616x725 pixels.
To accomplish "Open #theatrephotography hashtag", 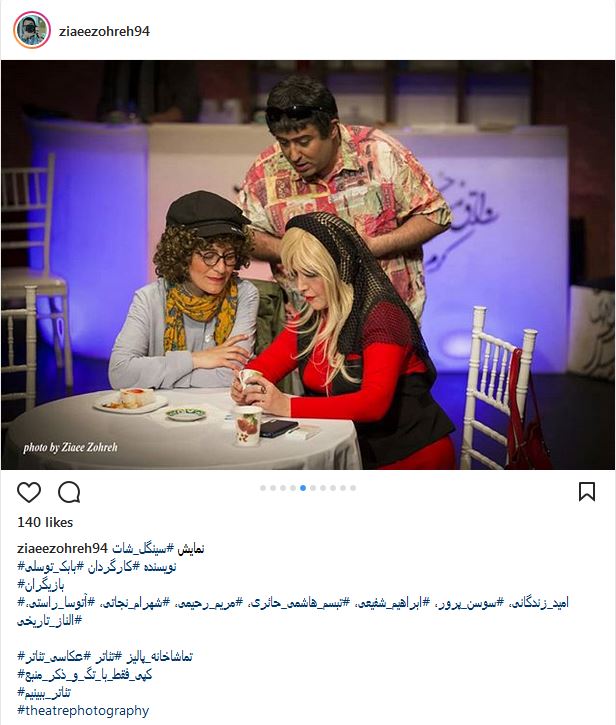I will [83, 710].
